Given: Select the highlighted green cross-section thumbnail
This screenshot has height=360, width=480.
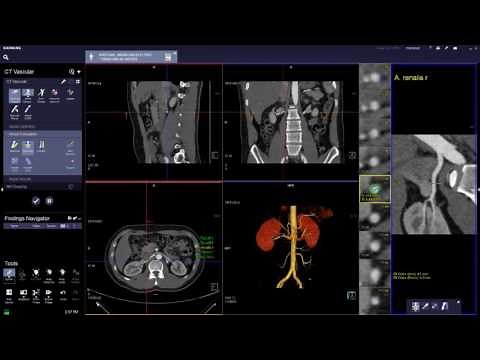Looking at the screenshot, I should (x=375, y=189).
